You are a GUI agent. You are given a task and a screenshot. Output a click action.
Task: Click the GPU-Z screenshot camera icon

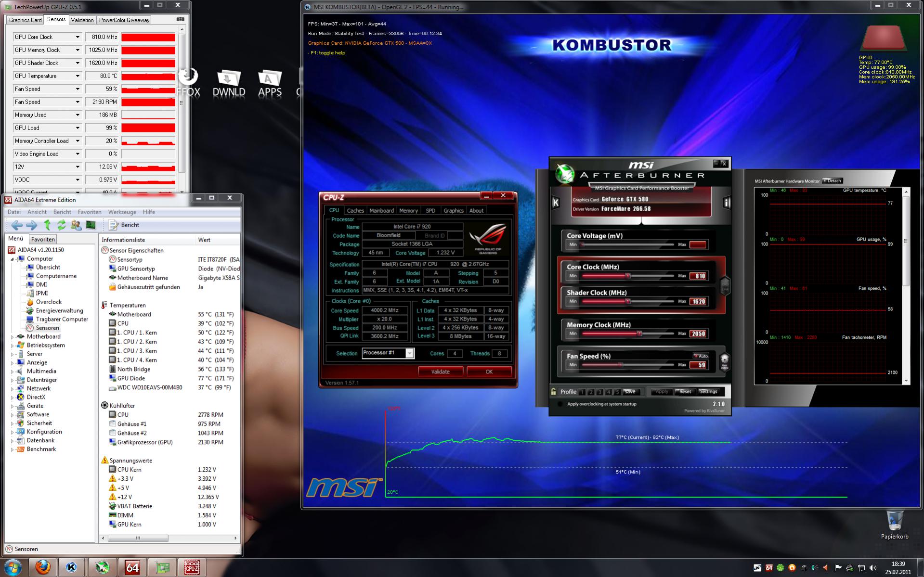180,19
